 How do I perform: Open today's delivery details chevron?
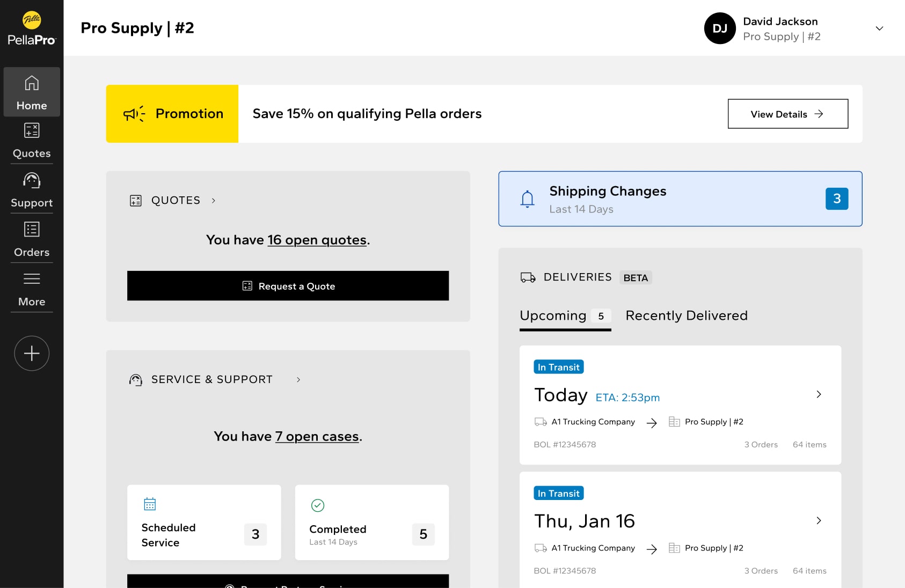click(819, 394)
